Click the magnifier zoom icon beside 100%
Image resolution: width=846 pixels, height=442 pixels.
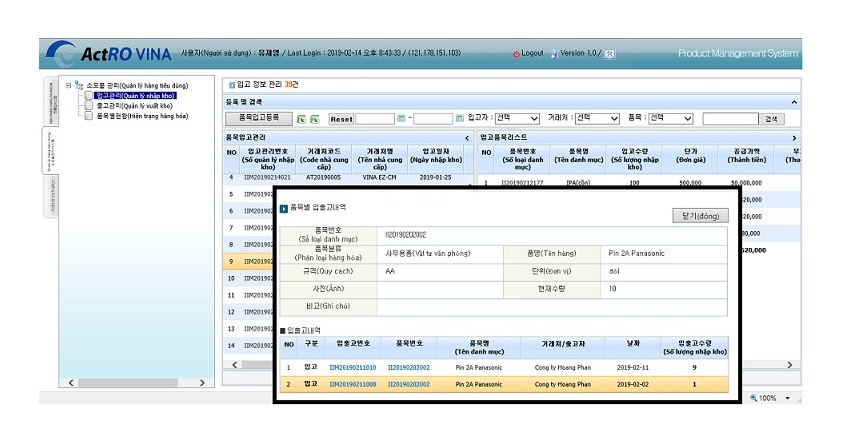753,398
